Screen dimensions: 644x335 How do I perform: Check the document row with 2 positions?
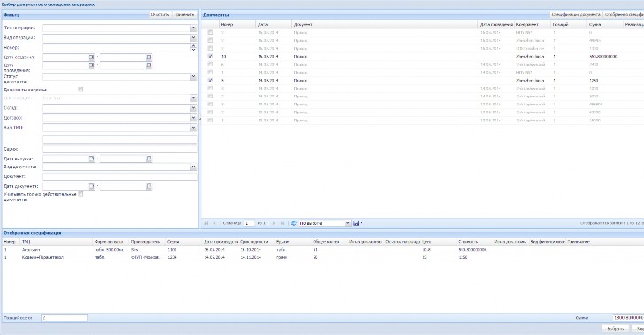tap(210, 105)
